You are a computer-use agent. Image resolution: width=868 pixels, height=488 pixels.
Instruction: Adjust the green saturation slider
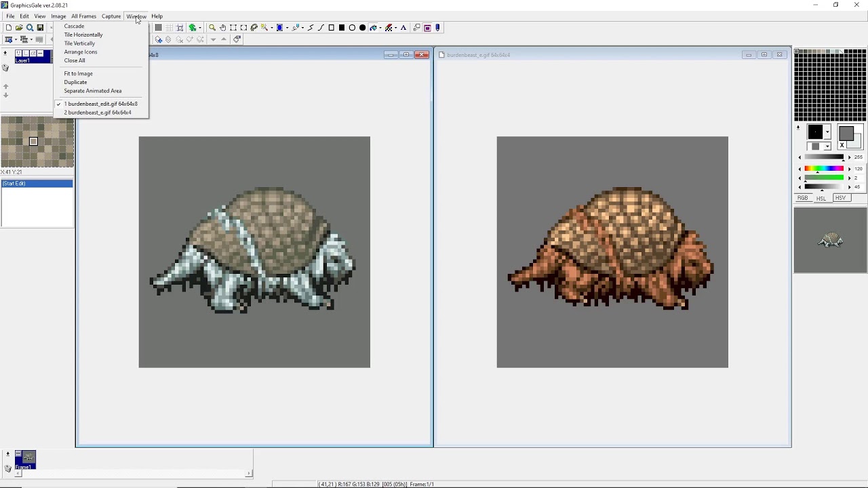click(x=824, y=178)
